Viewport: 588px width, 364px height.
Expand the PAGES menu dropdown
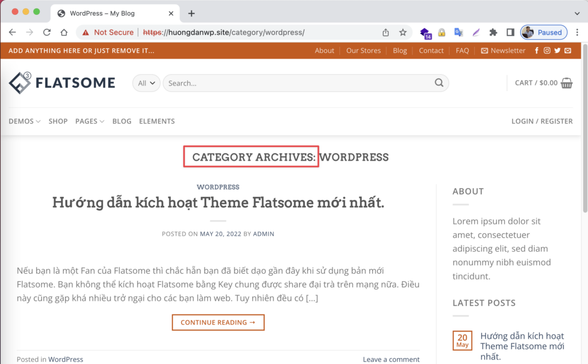(90, 121)
